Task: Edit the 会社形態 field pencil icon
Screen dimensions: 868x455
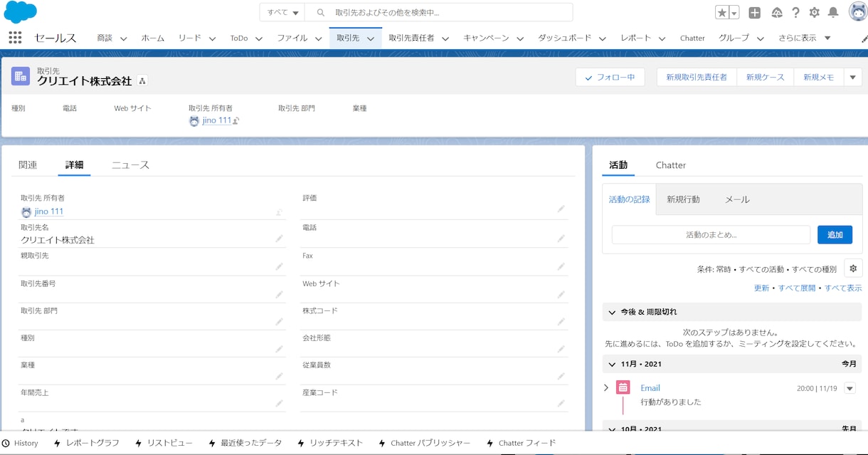Action: click(561, 349)
